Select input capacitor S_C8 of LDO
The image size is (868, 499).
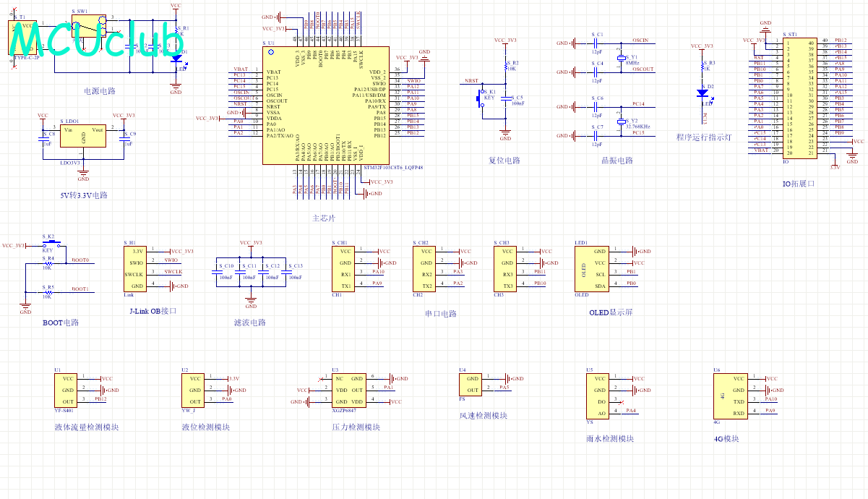coord(43,140)
